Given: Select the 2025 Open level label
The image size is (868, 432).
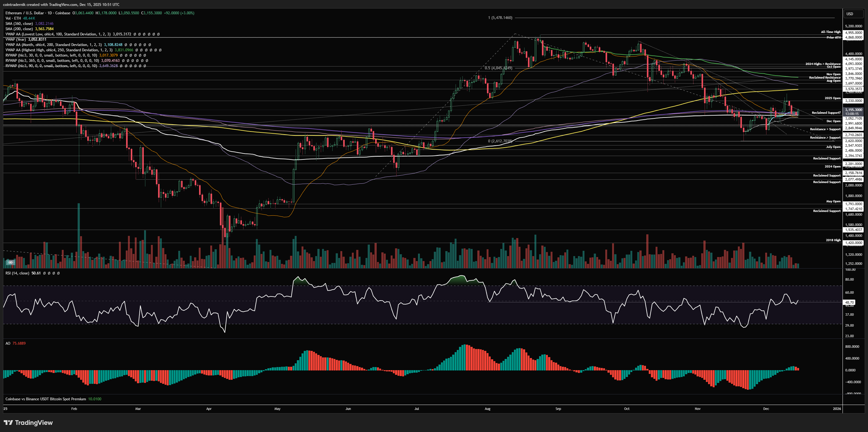Looking at the screenshot, I should tap(832, 98).
